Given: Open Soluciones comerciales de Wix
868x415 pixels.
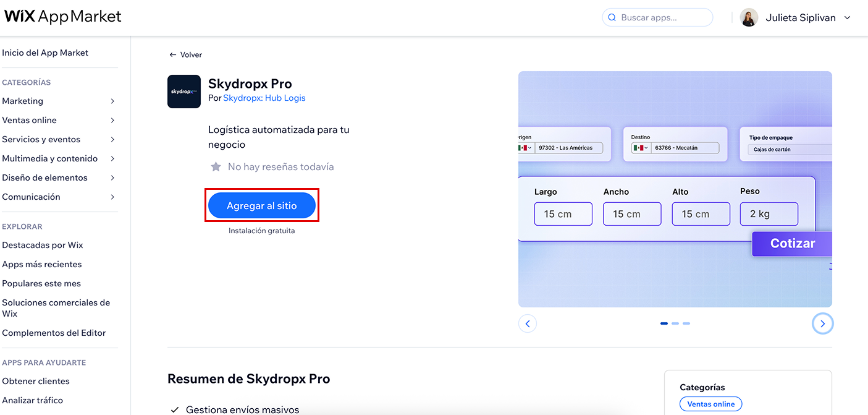Looking at the screenshot, I should click(x=56, y=308).
